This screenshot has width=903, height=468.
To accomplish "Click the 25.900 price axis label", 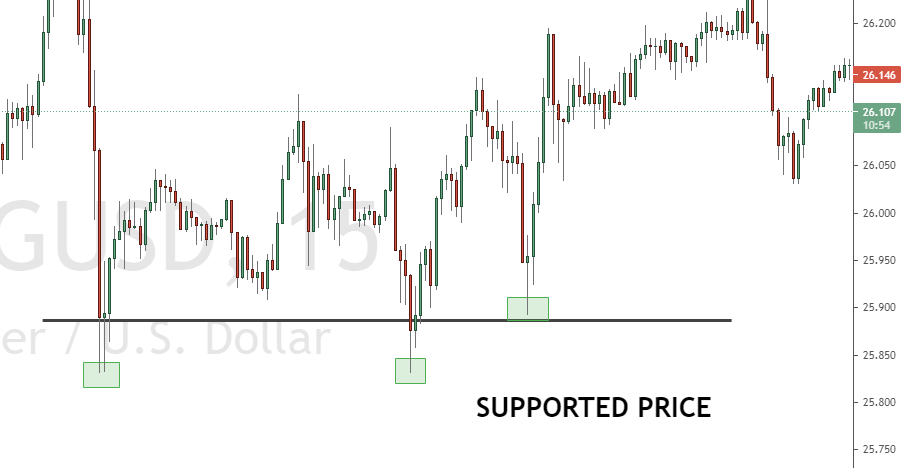I will [877, 308].
